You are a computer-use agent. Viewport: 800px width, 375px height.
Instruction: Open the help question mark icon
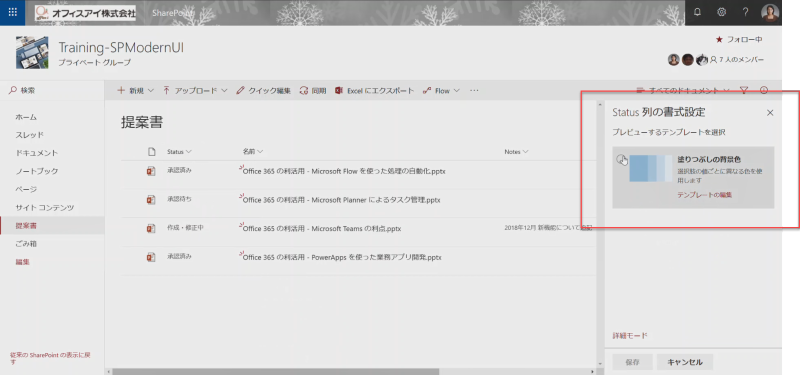[745, 12]
